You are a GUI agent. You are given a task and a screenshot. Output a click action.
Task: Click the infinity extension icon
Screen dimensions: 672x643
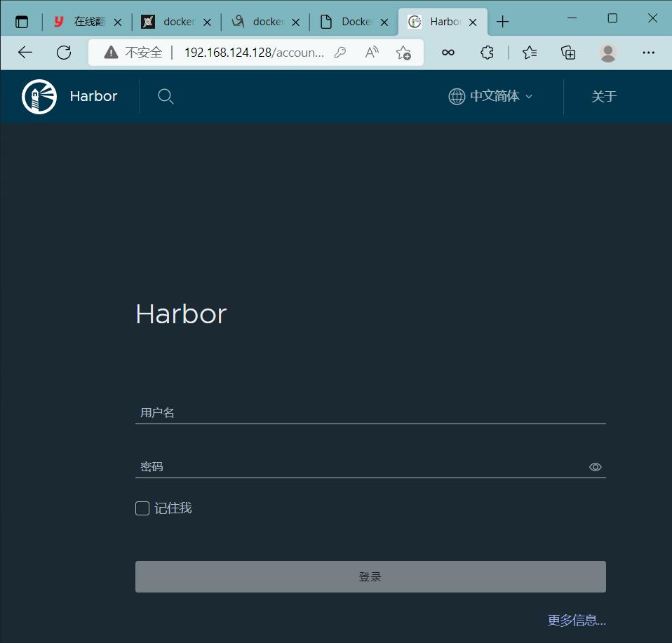point(448,53)
